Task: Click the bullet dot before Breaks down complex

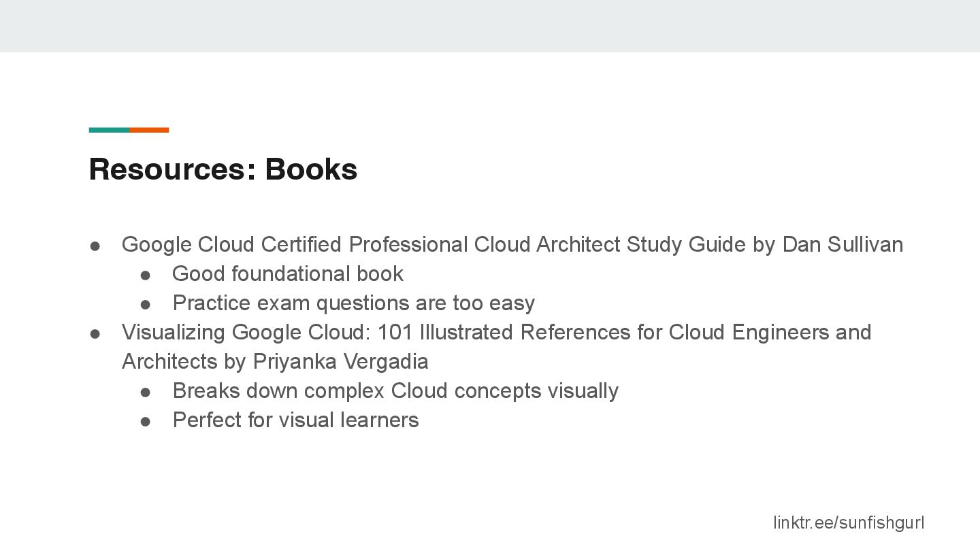Action: coord(145,392)
